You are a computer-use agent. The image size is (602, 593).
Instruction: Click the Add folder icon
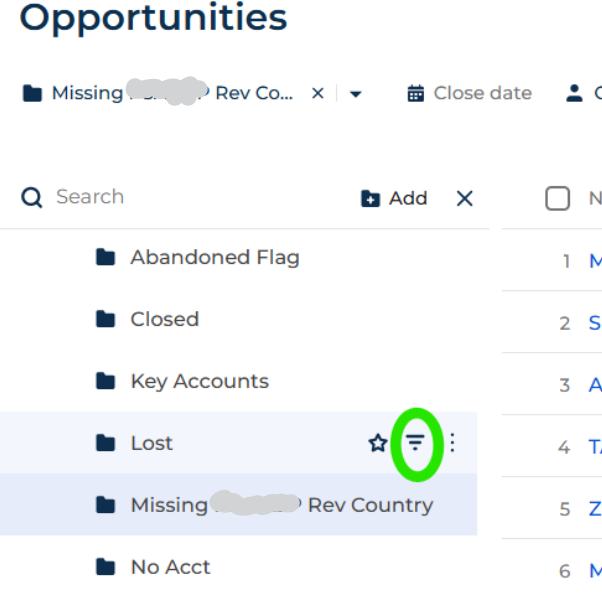click(x=370, y=198)
